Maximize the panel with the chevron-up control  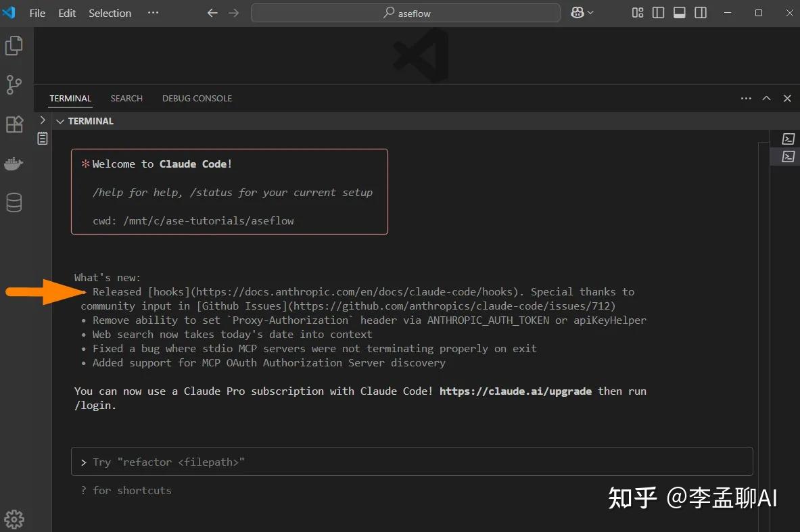[766, 98]
